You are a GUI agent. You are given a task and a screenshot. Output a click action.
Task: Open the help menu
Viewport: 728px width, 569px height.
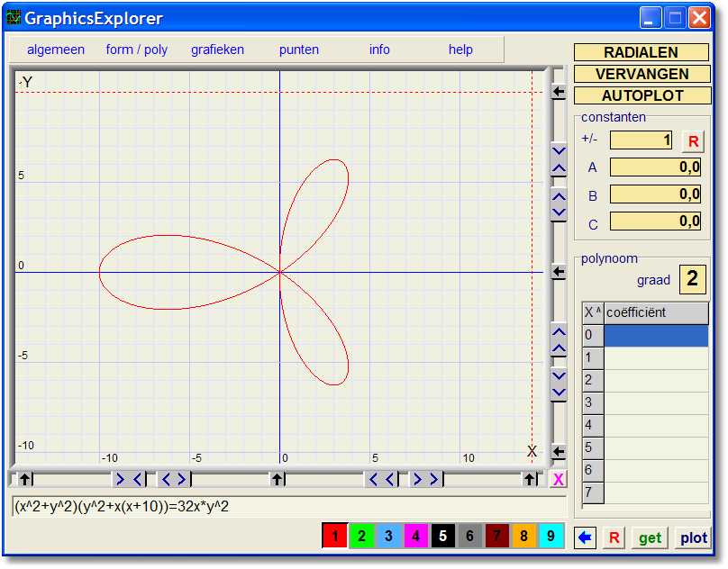click(x=460, y=50)
